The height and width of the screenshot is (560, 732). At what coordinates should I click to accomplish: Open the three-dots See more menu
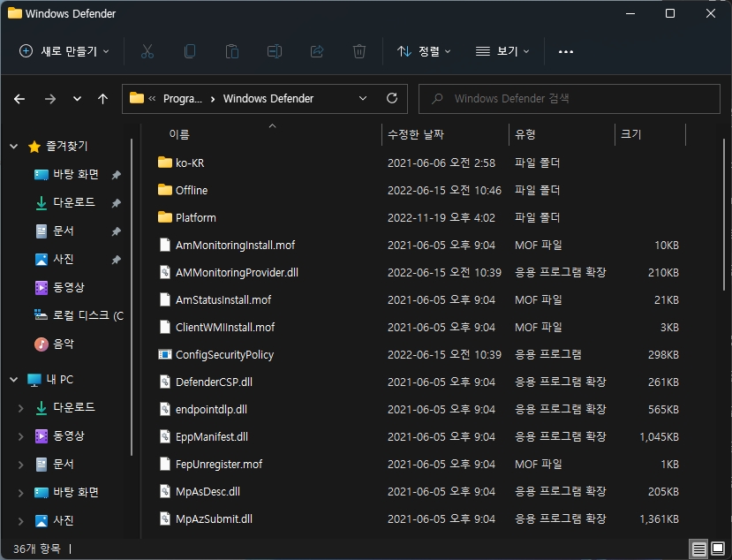(566, 51)
